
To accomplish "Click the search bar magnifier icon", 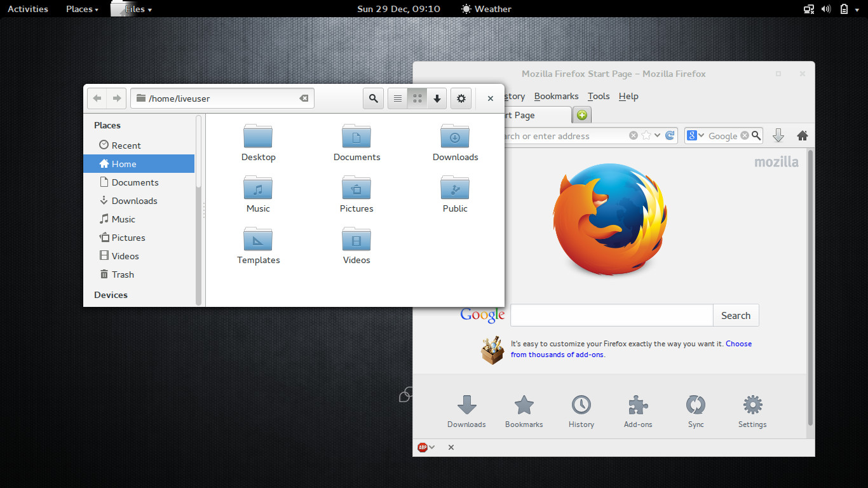I will tap(756, 135).
